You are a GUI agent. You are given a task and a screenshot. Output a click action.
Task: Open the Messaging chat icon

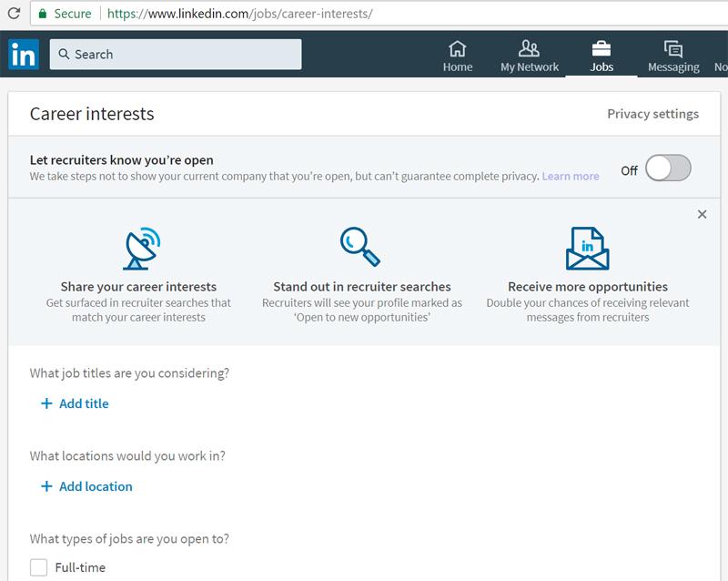coord(673,49)
